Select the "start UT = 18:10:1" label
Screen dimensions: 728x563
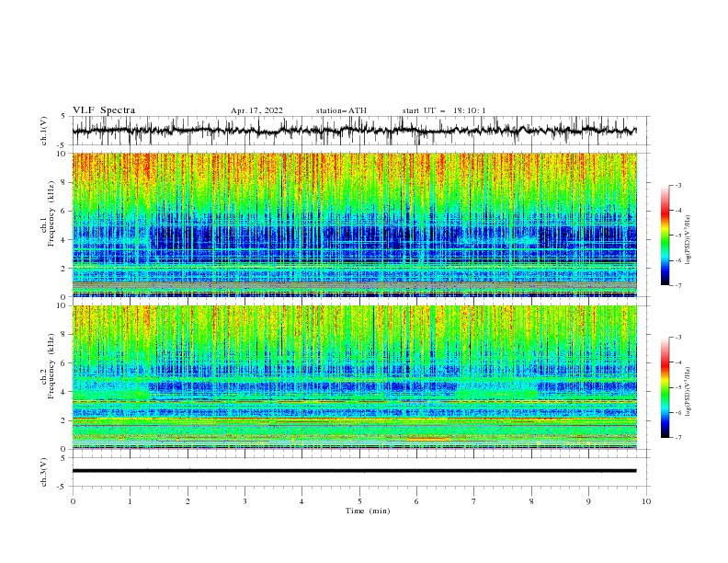[x=444, y=110]
